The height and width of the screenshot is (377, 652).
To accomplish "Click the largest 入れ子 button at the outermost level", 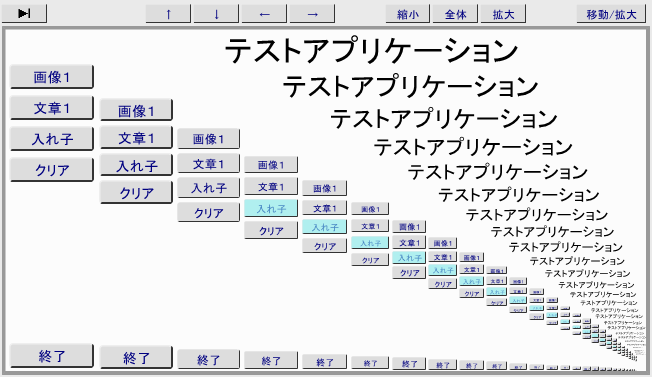I will tap(52, 139).
